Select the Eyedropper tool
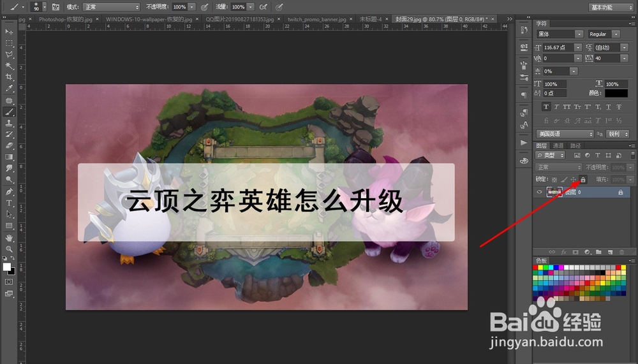 point(9,88)
